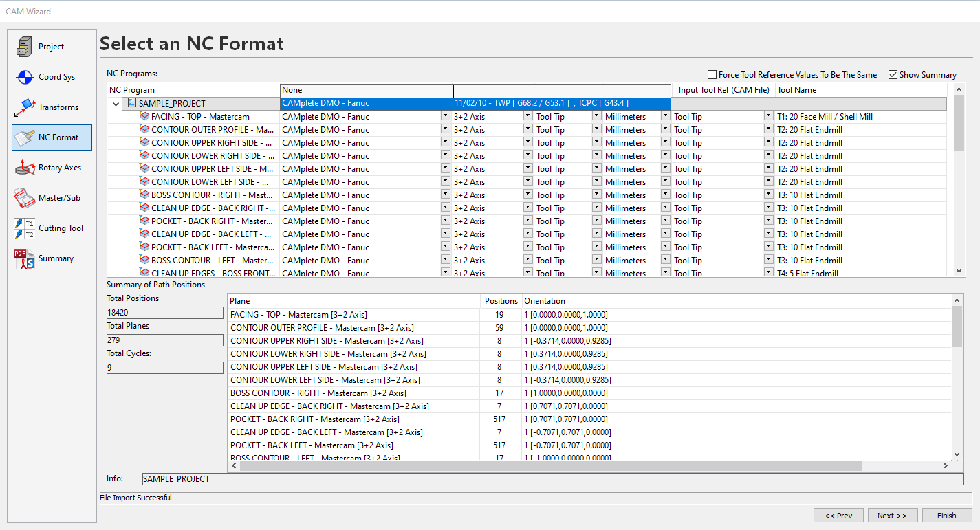Screen dimensions: 980x530
Task: Select summary row "POCKET - BACK RIGHT - Mastercam [3+2 Axis]"
Action: tap(589, 419)
